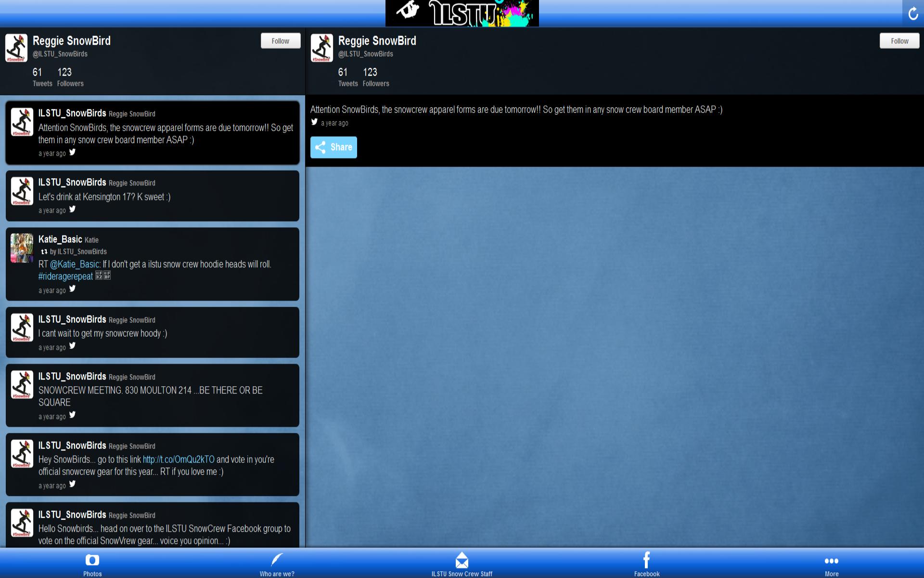This screenshot has height=578, width=924.
Task: Click the retweet icon by ILSTU_SnowBirds
Action: pos(44,251)
